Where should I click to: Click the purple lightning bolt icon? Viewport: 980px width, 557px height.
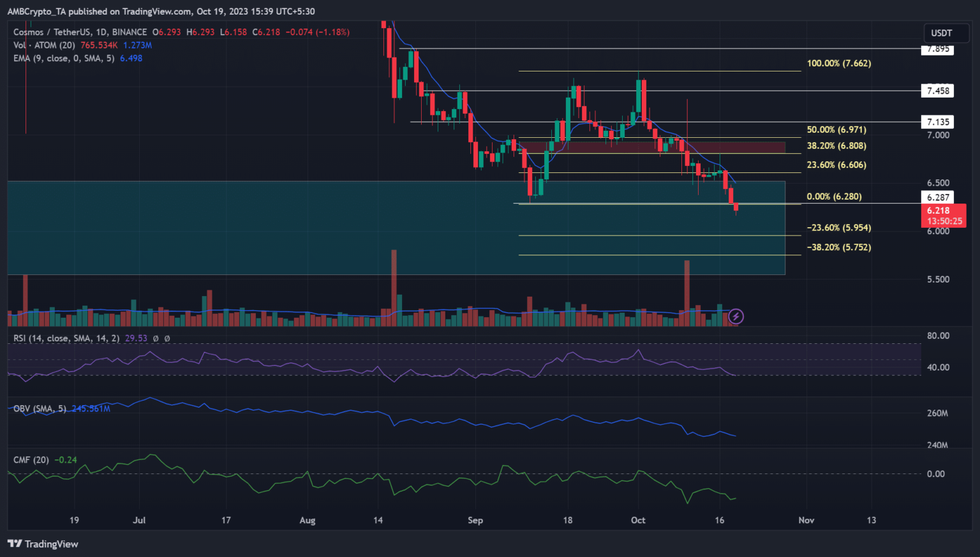click(736, 316)
